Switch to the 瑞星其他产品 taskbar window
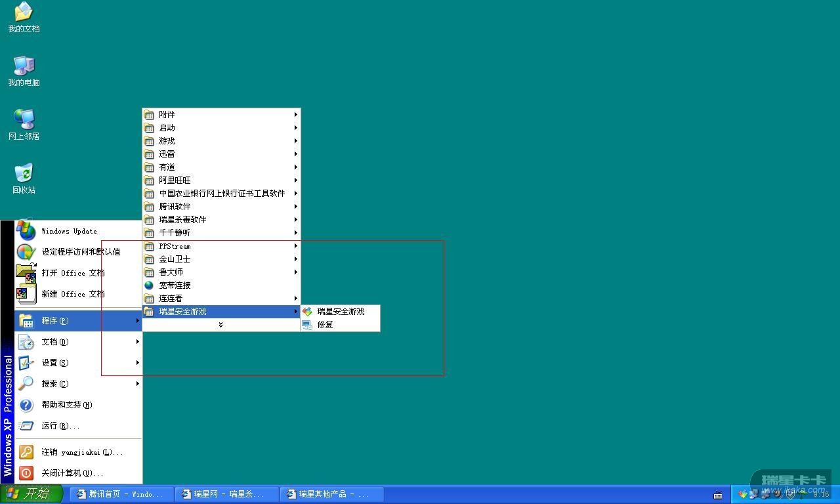The width and height of the screenshot is (840, 504). tap(332, 494)
